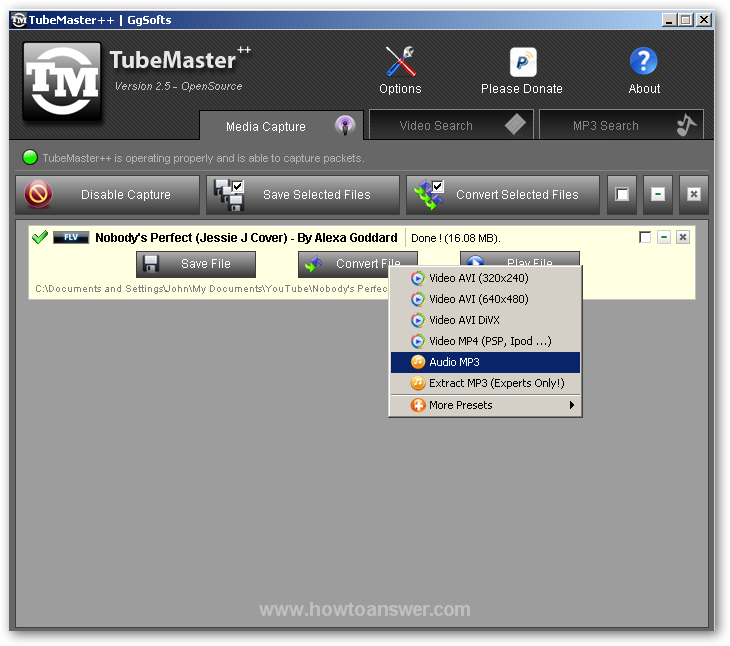Viewport: 730px width, 646px height.
Task: Toggle the toolbar select-all checkbox
Action: click(622, 195)
